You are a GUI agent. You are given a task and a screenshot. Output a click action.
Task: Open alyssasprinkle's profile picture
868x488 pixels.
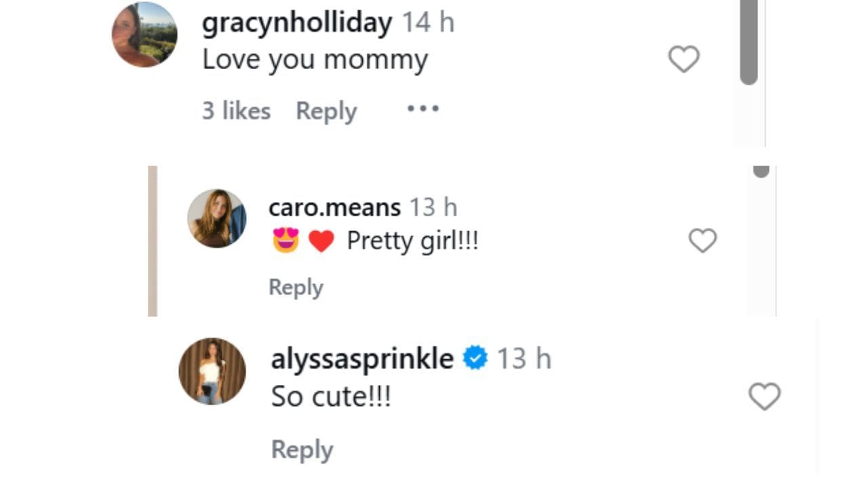pyautogui.click(x=212, y=371)
